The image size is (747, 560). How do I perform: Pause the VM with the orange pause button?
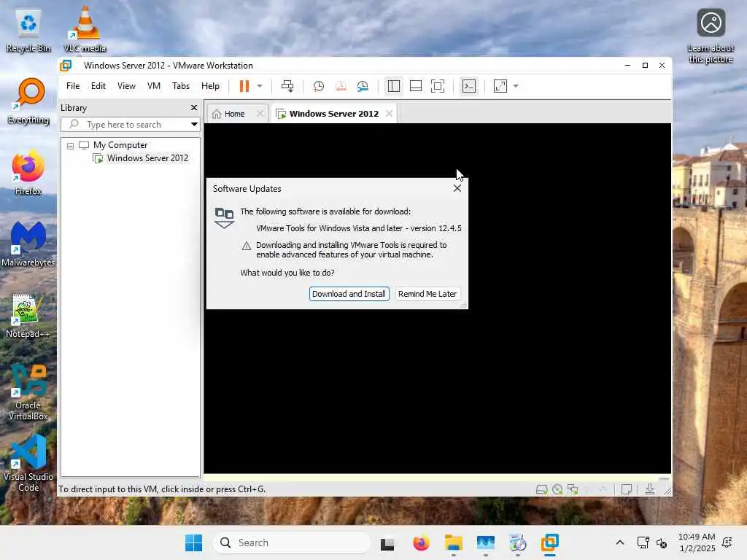point(244,86)
